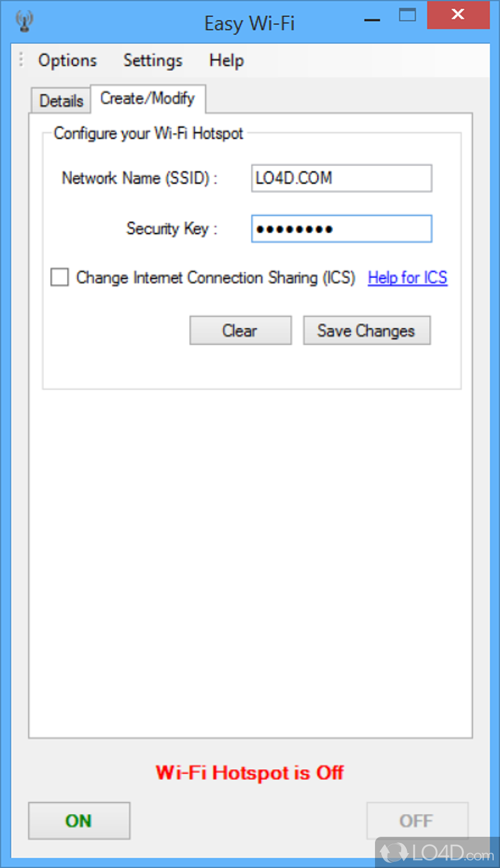The height and width of the screenshot is (868, 500).
Task: Click the Easy Wi-Fi antenna app icon
Action: click(24, 22)
